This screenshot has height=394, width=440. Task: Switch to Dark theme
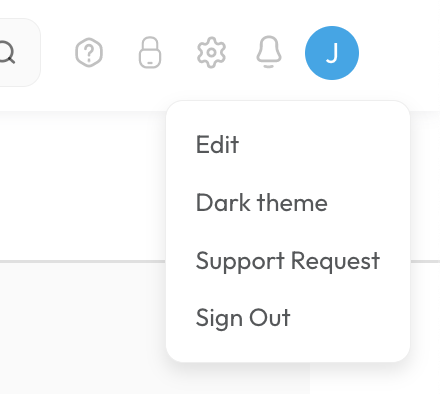tap(262, 203)
